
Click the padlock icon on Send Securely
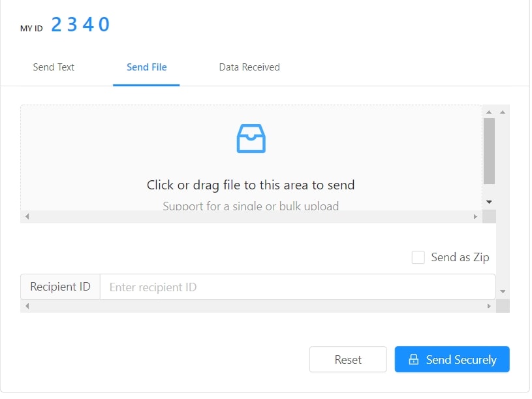click(x=413, y=359)
